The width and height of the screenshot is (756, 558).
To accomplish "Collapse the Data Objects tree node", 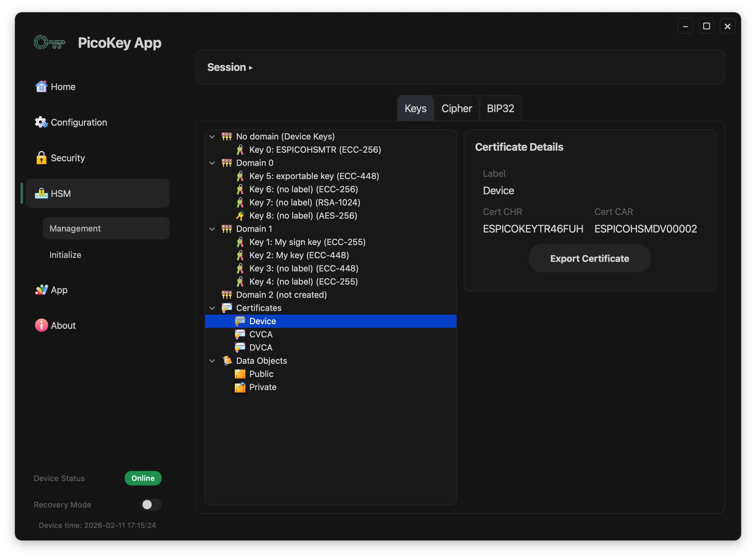I will point(212,361).
